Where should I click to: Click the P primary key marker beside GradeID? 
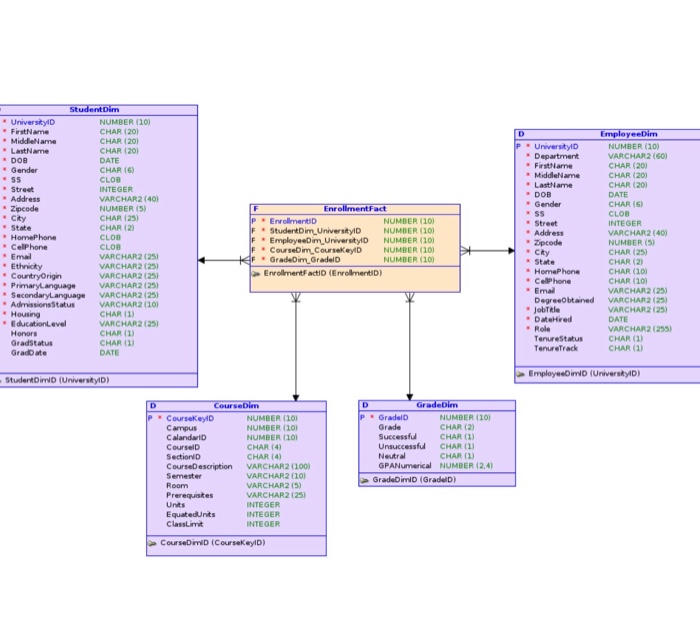(362, 417)
